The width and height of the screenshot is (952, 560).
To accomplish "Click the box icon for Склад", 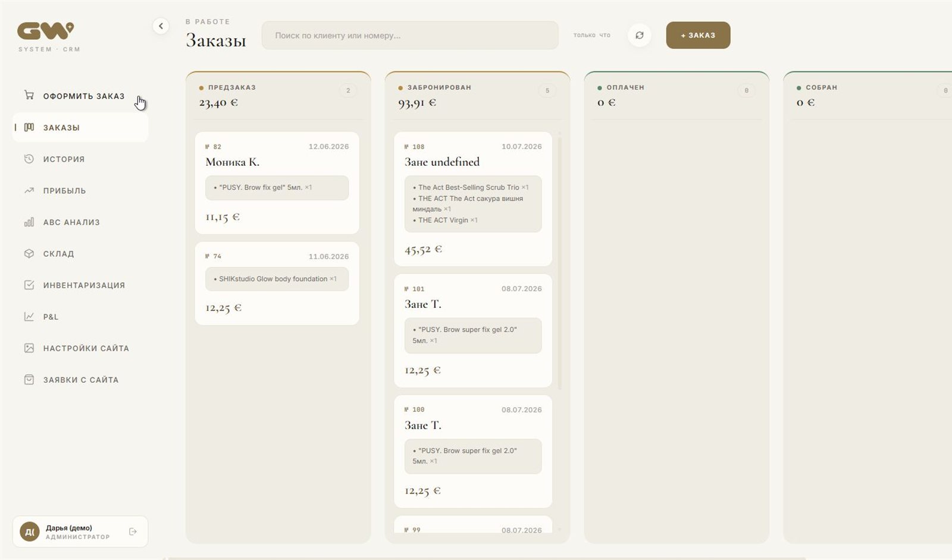I will click(x=29, y=253).
